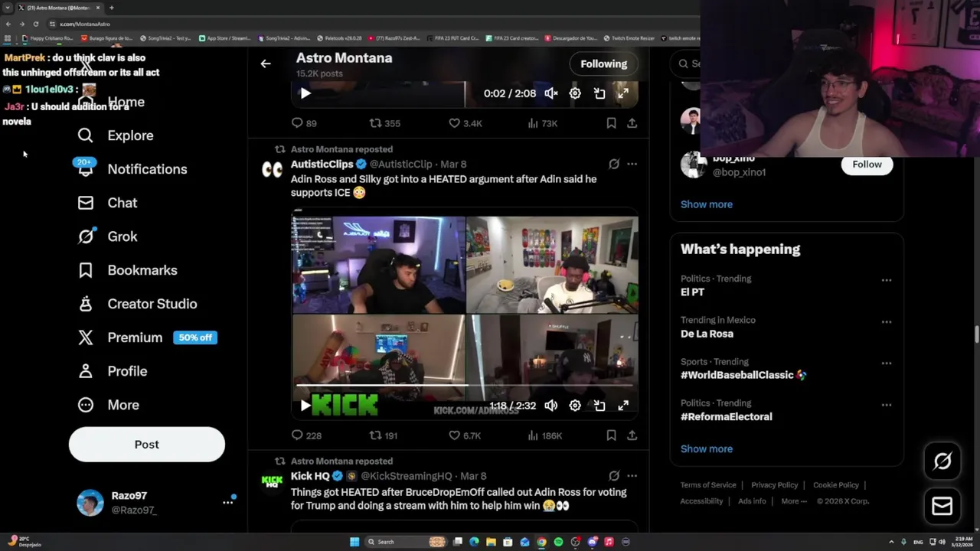This screenshot has width=980, height=551.
Task: Go back using the arrow beside Astro Montana
Action: pos(266,64)
